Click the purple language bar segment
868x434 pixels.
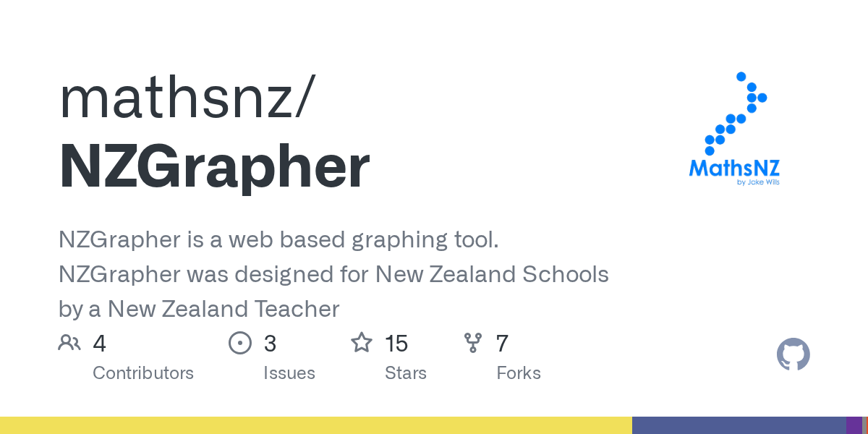click(x=854, y=425)
